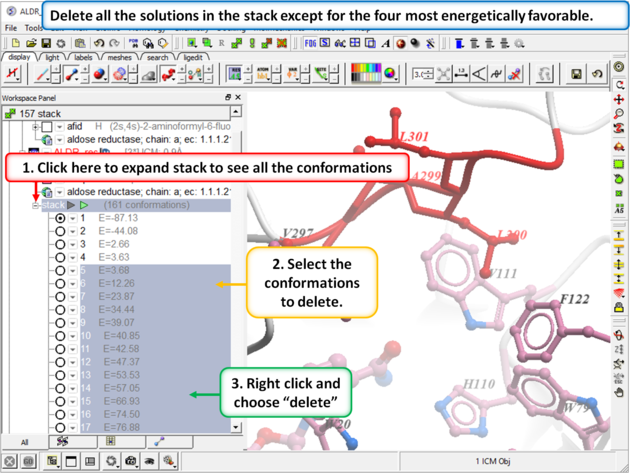Switch to the light tab
This screenshot has height=473, width=630.
tap(52, 57)
